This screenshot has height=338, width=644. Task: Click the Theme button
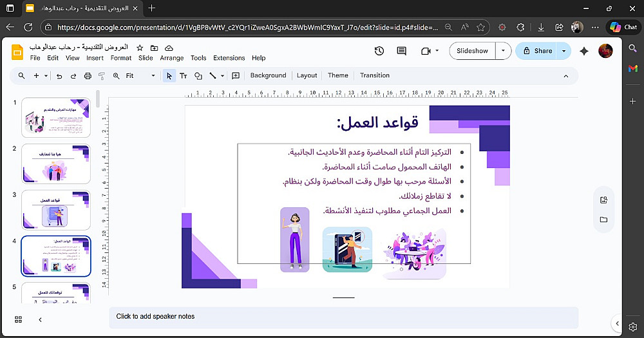tap(338, 75)
